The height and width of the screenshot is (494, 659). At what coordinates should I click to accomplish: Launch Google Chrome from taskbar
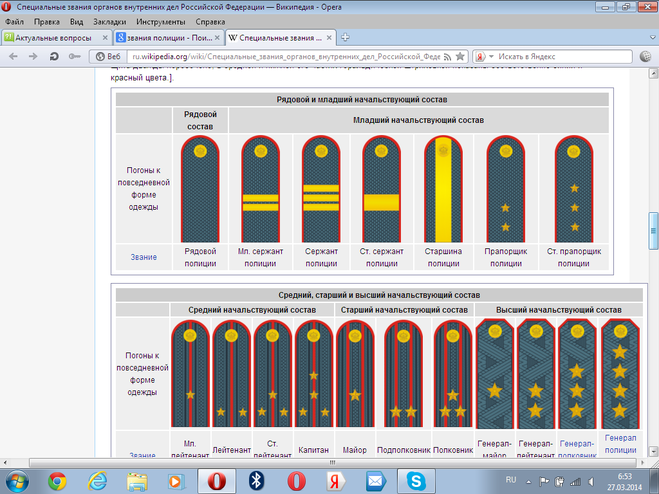point(57,481)
